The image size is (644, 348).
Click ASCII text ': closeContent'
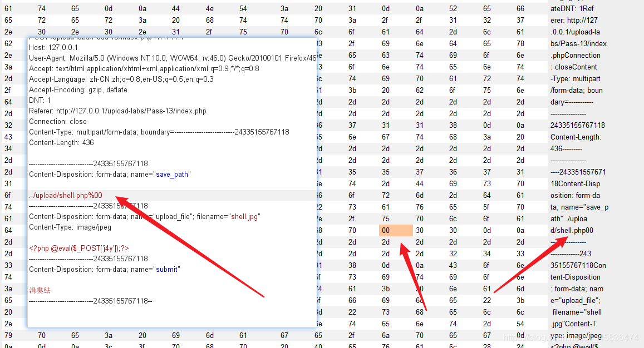(574, 67)
